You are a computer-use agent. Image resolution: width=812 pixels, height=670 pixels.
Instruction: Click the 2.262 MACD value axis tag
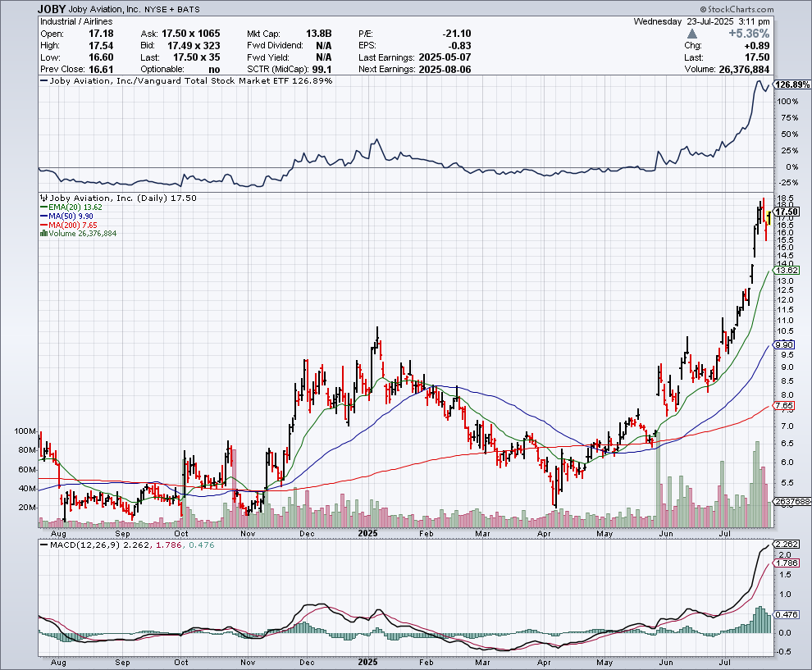tap(786, 545)
